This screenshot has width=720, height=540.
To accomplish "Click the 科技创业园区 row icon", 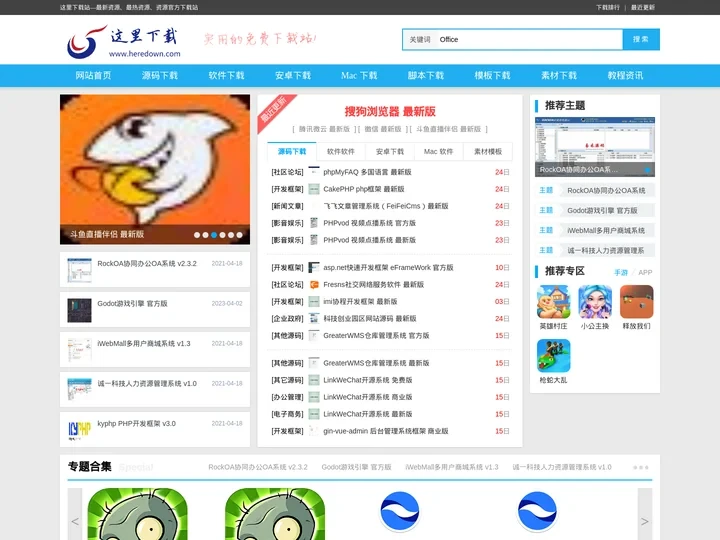I will (x=314, y=318).
